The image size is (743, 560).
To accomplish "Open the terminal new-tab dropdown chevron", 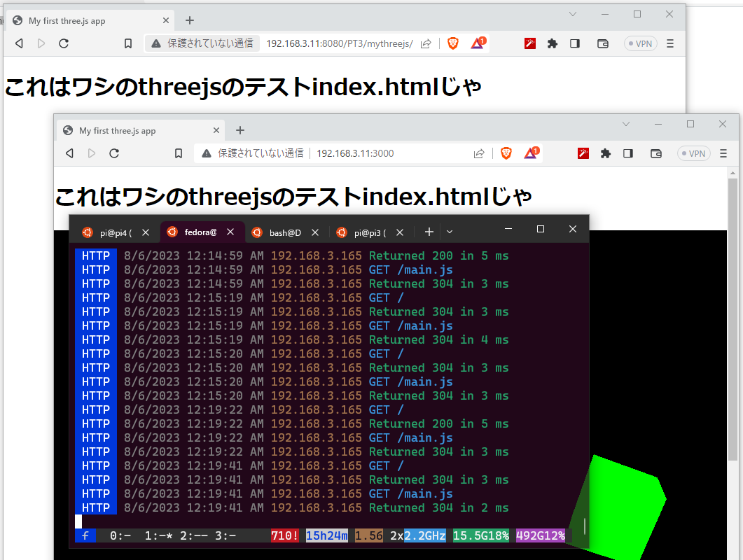I will pyautogui.click(x=449, y=231).
